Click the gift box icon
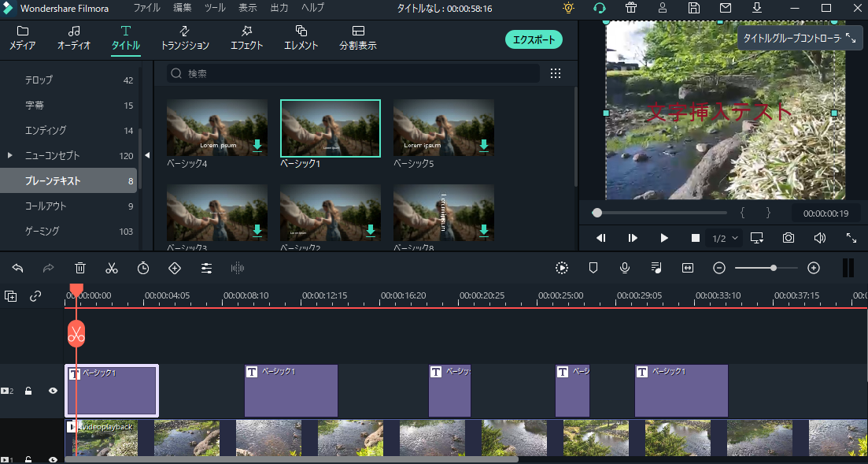Screen dimensions: 868x464 (630, 8)
